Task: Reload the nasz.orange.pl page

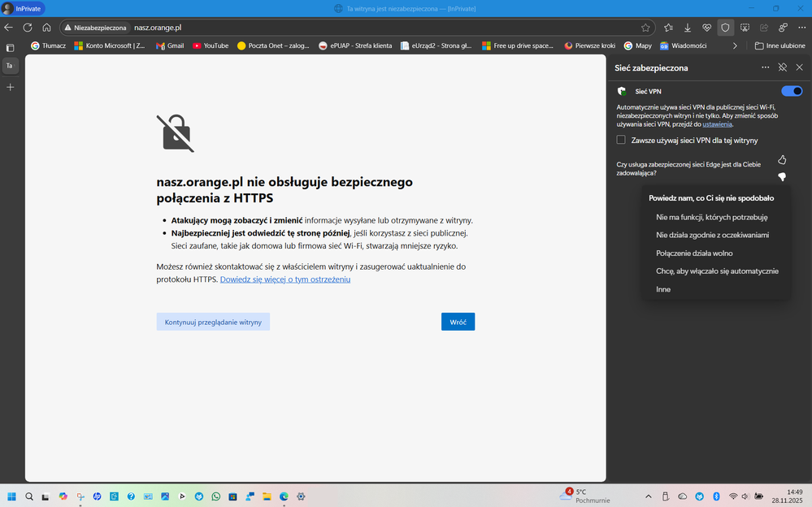Action: click(27, 26)
